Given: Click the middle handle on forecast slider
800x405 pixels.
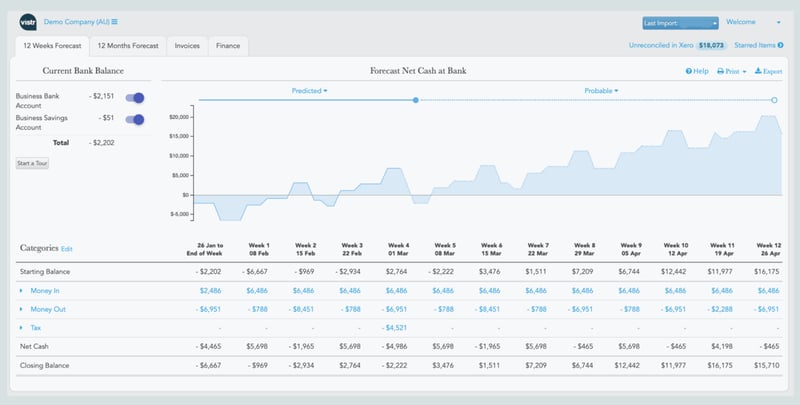Looking at the screenshot, I should click(x=416, y=100).
